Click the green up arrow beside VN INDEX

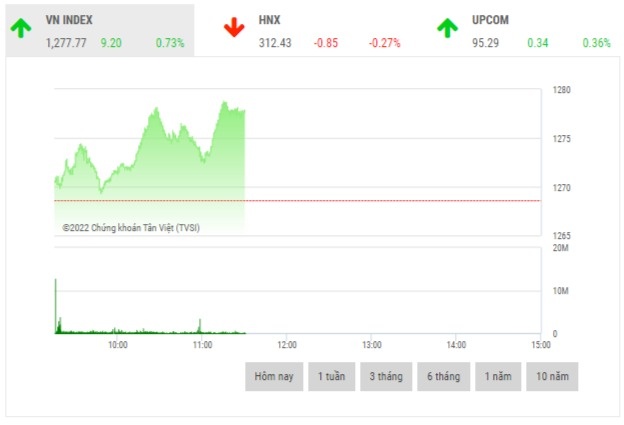[x=20, y=27]
